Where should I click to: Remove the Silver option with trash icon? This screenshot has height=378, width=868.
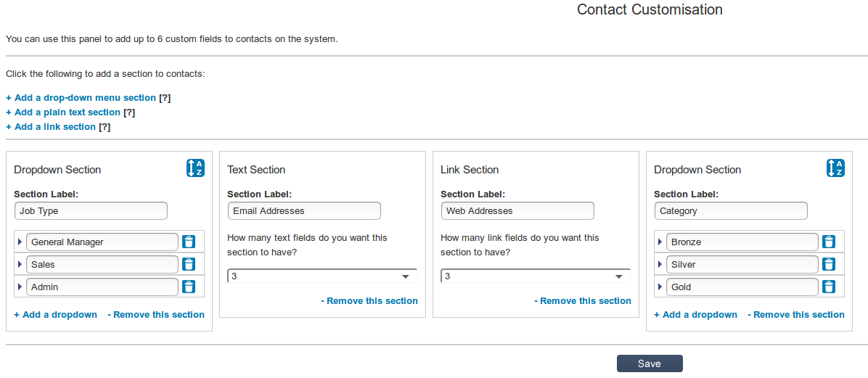coord(829,265)
